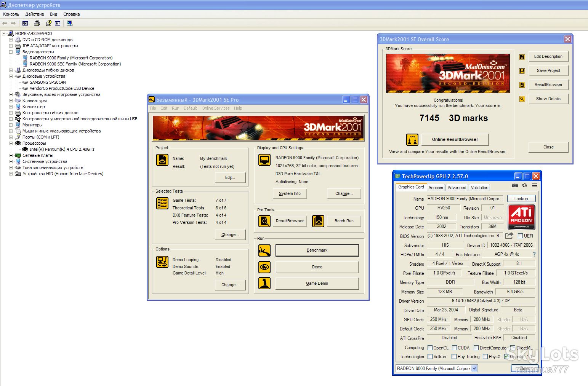Expand DVD и CD-ROM дисководы node

11,40
